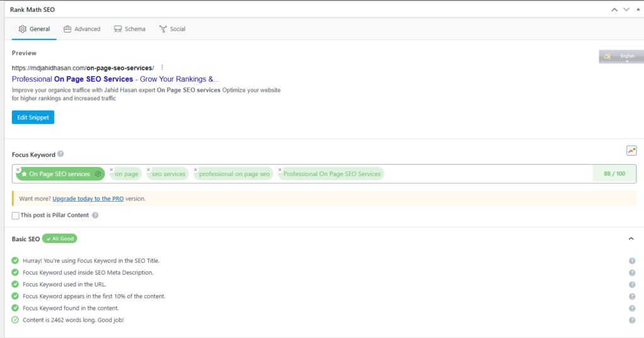The image size is (644, 338).
Task: Click the circular icon in primary keyword tag
Action: point(98,174)
